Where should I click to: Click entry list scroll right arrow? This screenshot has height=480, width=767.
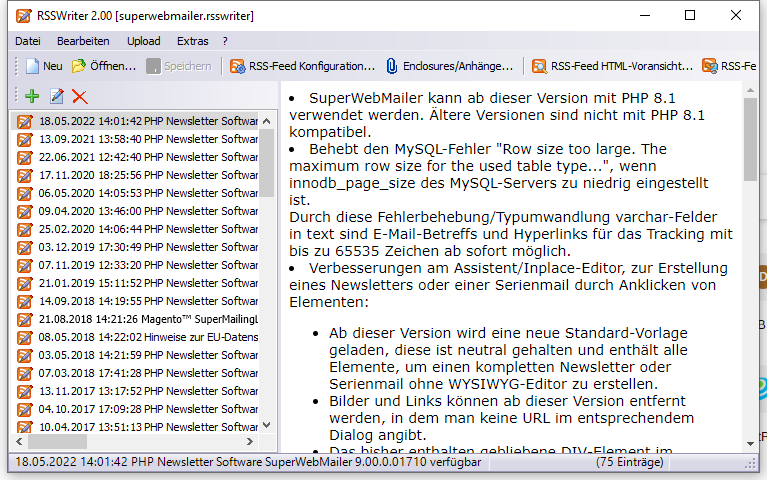pyautogui.click(x=250, y=441)
